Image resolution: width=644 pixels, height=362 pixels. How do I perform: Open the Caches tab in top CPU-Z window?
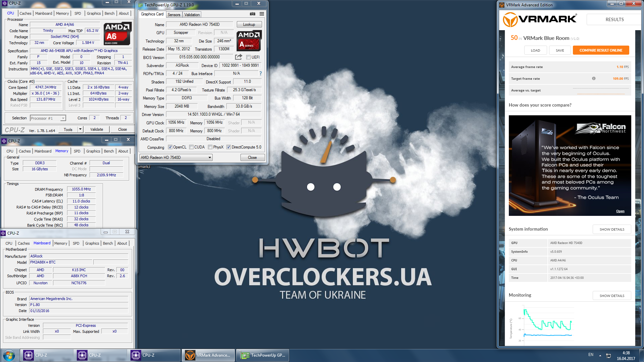coord(25,13)
